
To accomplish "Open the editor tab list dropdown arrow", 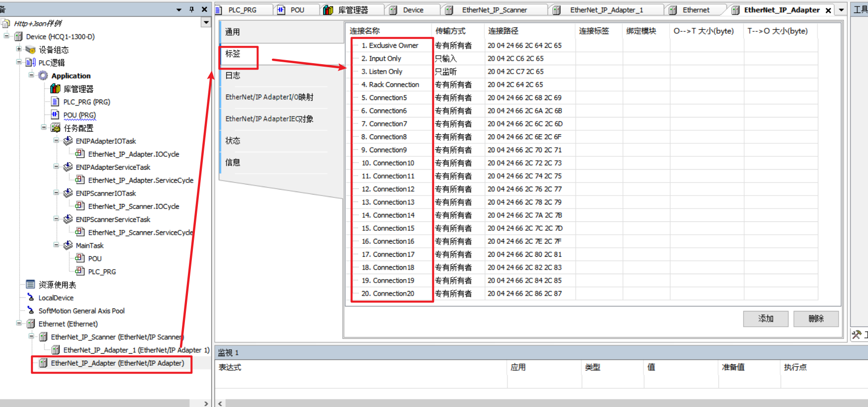I will [x=841, y=10].
